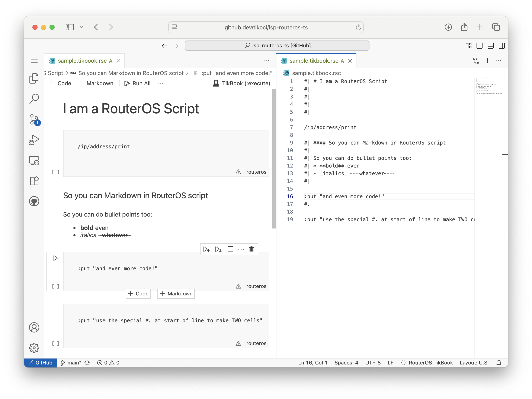Open the hamburger application menu
Image resolution: width=532 pixels, height=399 pixels.
[34, 61]
